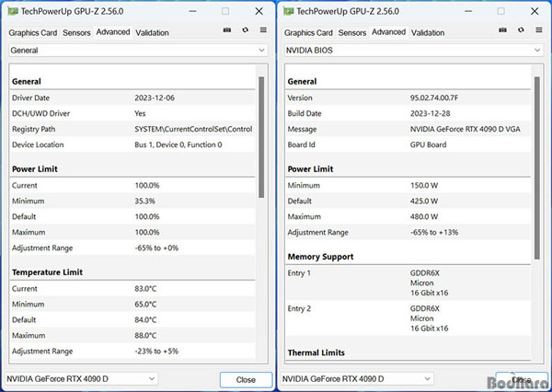
Task: Open Graphics Card tab in right window
Action: (308, 33)
